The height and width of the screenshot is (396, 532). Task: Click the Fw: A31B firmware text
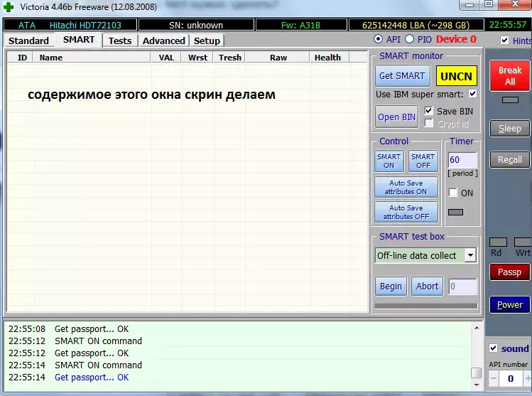[x=301, y=25]
